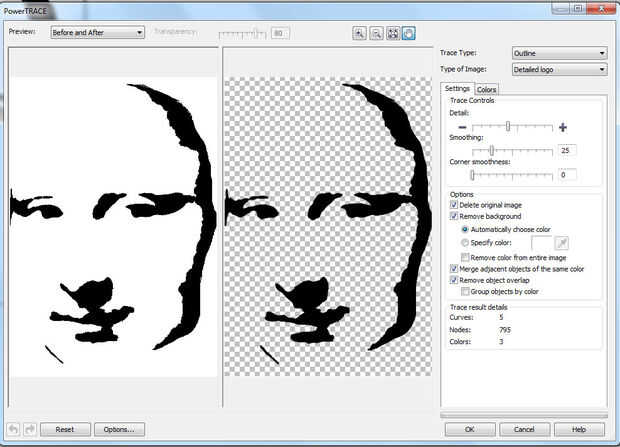Select the Settings tab

pos(457,89)
